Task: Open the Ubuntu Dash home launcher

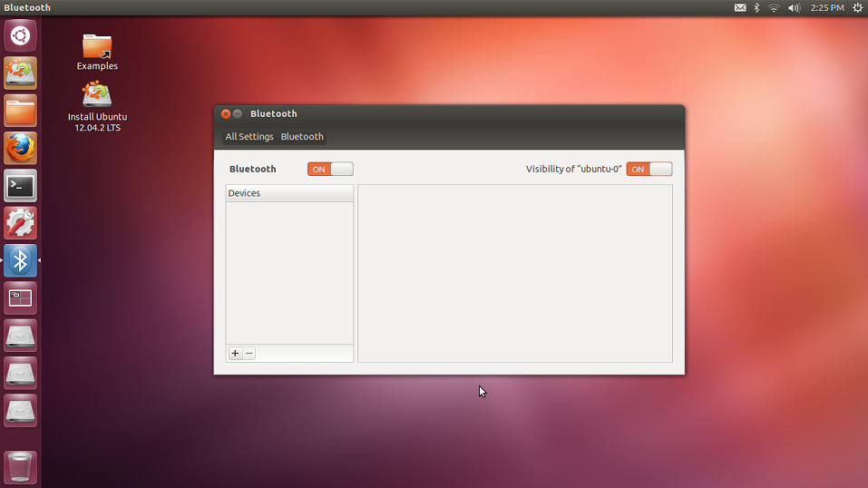Action: click(x=20, y=36)
